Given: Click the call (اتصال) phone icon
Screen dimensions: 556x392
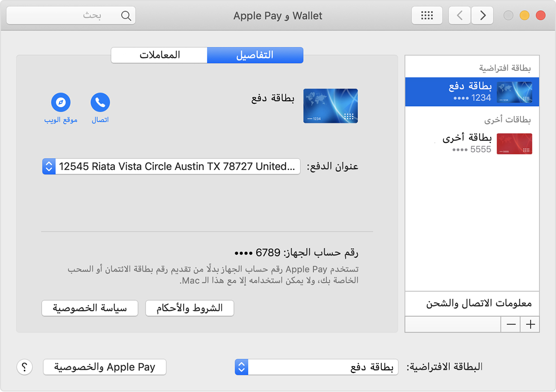Looking at the screenshot, I should 100,102.
